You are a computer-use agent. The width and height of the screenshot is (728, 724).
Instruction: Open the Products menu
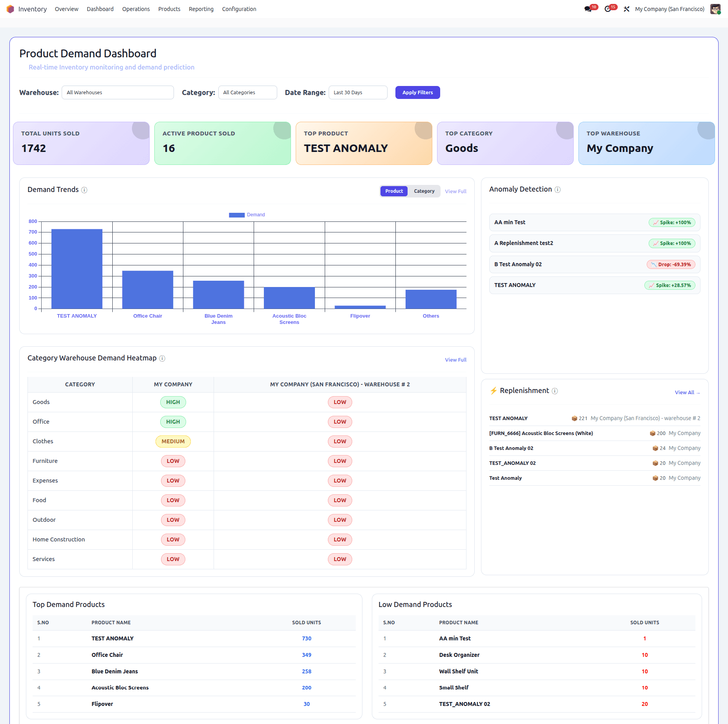(x=169, y=9)
